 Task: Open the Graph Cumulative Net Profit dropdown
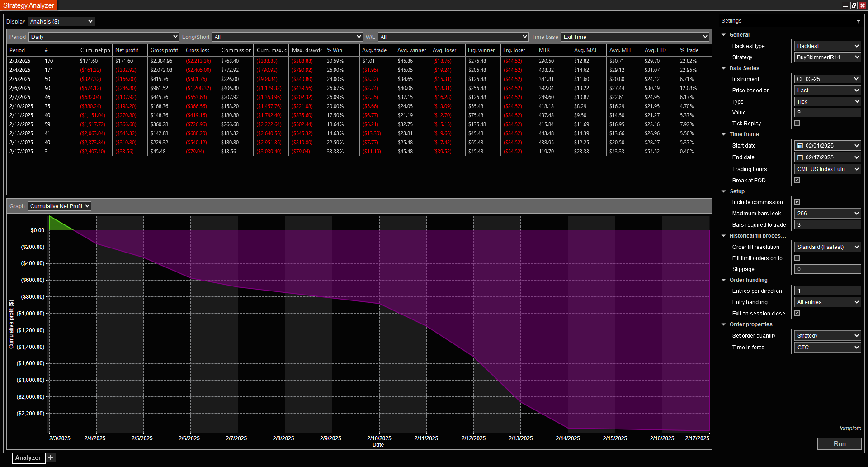click(x=59, y=206)
